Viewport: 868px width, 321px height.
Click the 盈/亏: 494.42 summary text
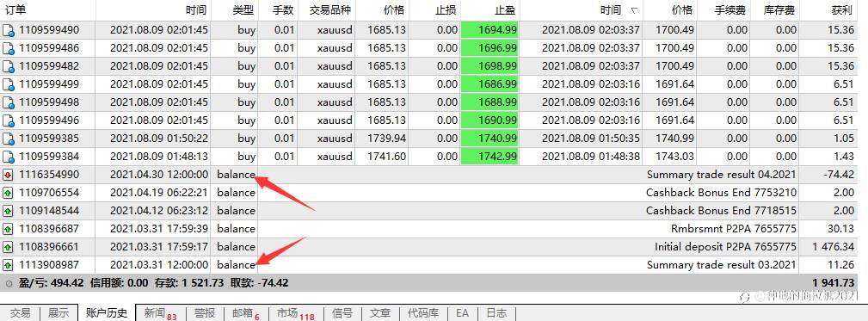[51, 283]
